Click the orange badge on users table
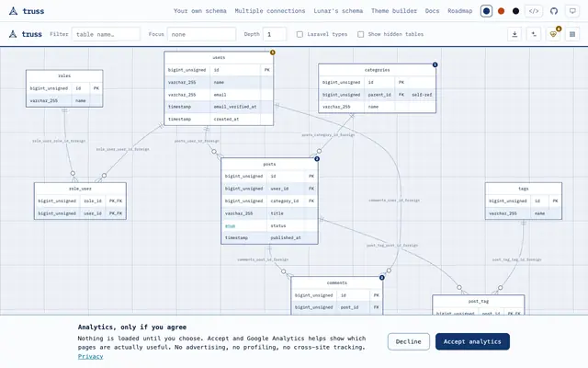588x368 pixels. 273,52
